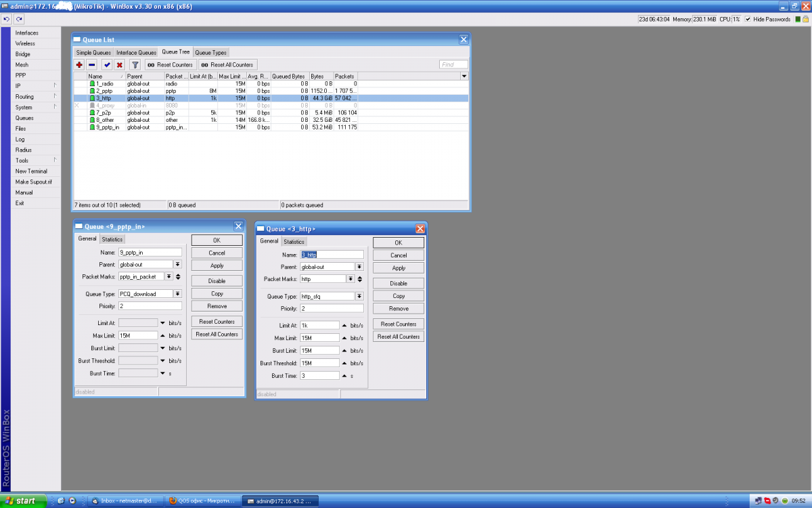Click the blue checkmark enable icon
Image resolution: width=812 pixels, height=508 pixels.
(x=107, y=64)
